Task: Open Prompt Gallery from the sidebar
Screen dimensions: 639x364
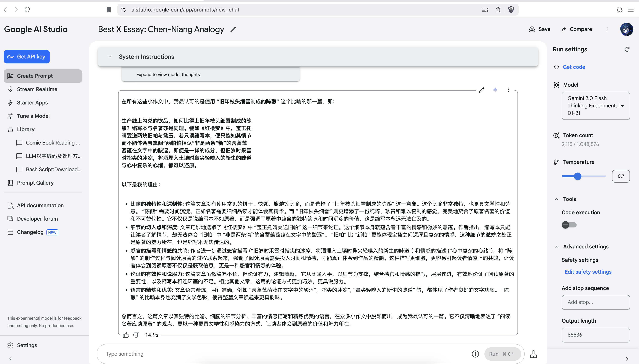Action: [x=35, y=183]
